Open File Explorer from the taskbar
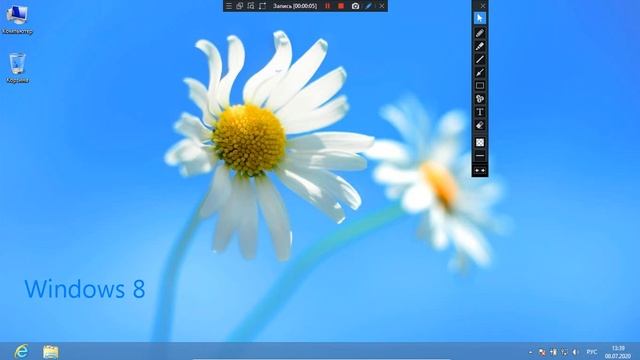This screenshot has width=640, height=360. (51, 351)
